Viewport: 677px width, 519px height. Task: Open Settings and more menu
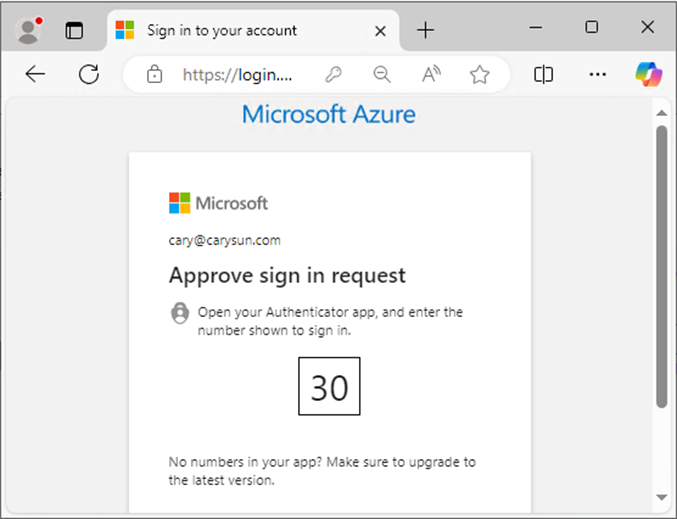(x=598, y=74)
